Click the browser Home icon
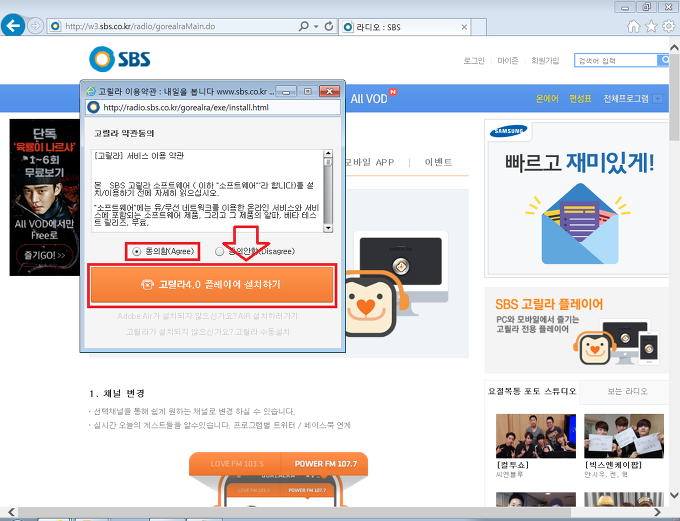The image size is (680, 521). pyautogui.click(x=634, y=26)
